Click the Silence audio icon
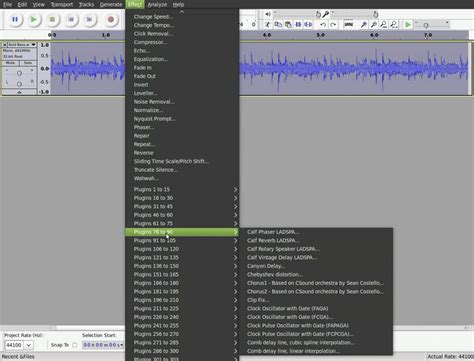This screenshot has height=361, width=474. point(308,24)
